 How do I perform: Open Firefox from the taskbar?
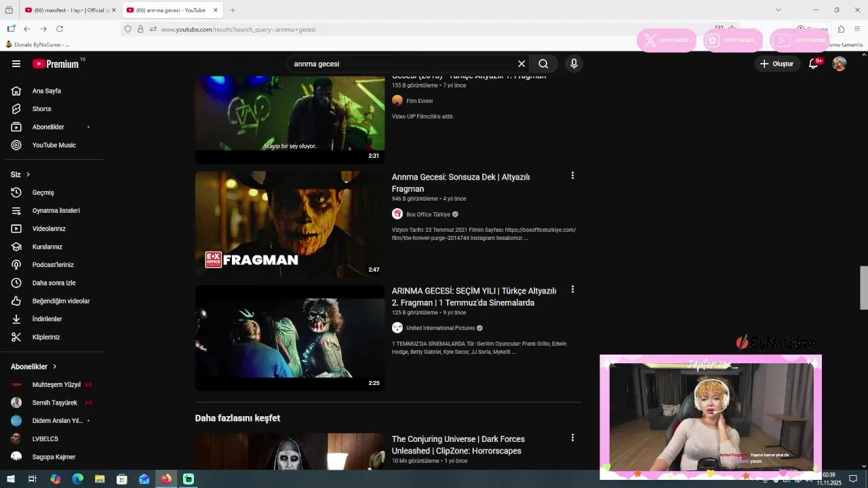tap(166, 479)
